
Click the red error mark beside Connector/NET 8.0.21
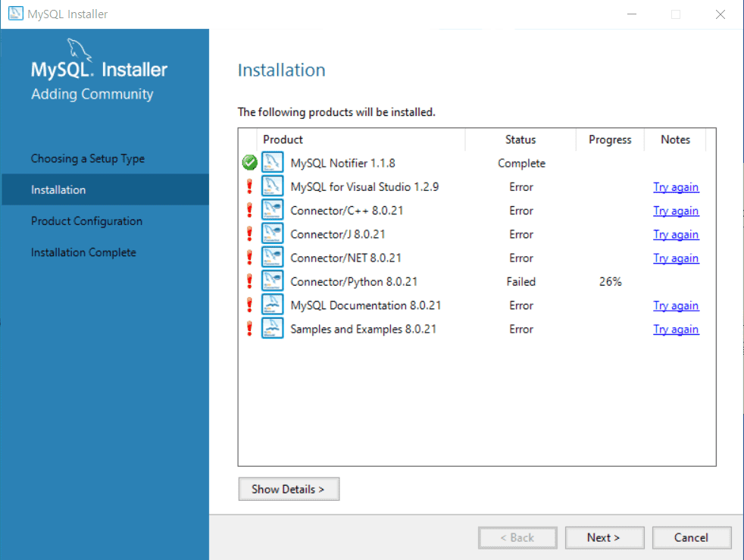249,257
